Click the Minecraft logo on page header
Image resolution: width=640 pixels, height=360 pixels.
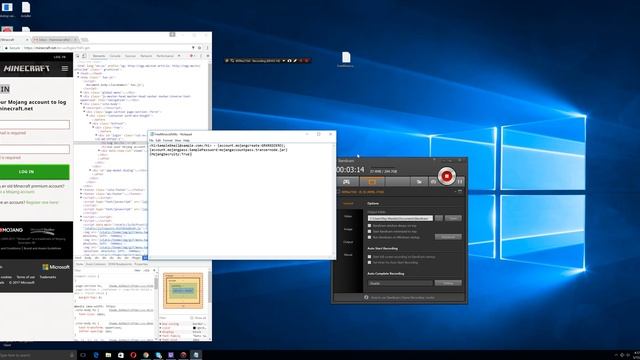point(27,69)
